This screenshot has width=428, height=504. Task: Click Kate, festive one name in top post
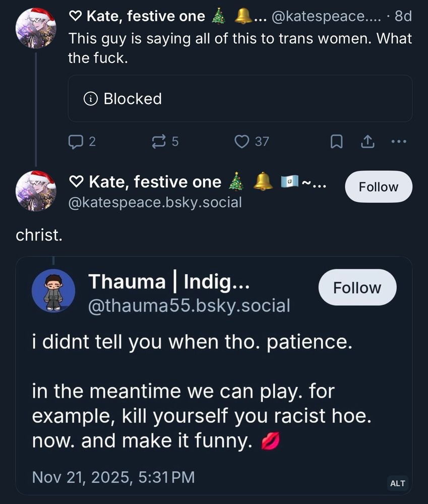click(x=146, y=17)
